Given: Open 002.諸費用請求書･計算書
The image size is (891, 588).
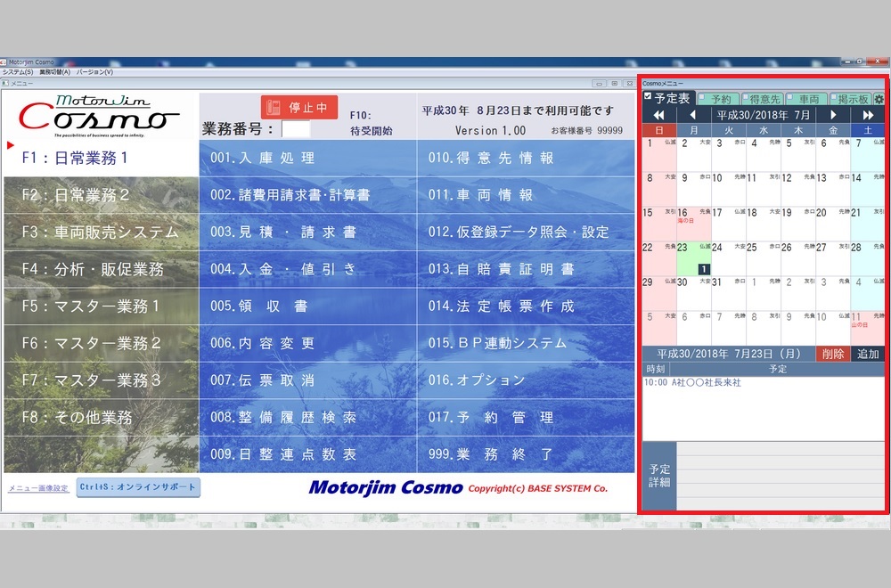Looking at the screenshot, I should pos(308,195).
